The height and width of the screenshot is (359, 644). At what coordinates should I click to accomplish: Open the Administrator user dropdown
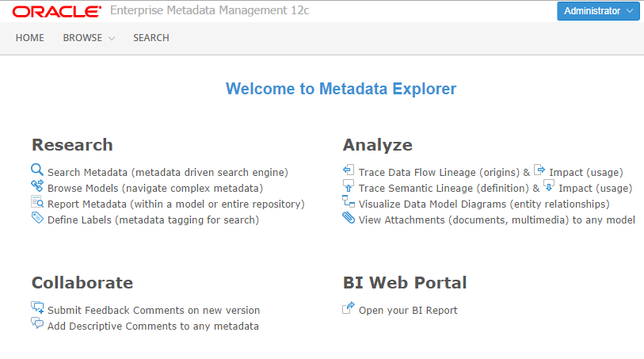point(598,11)
